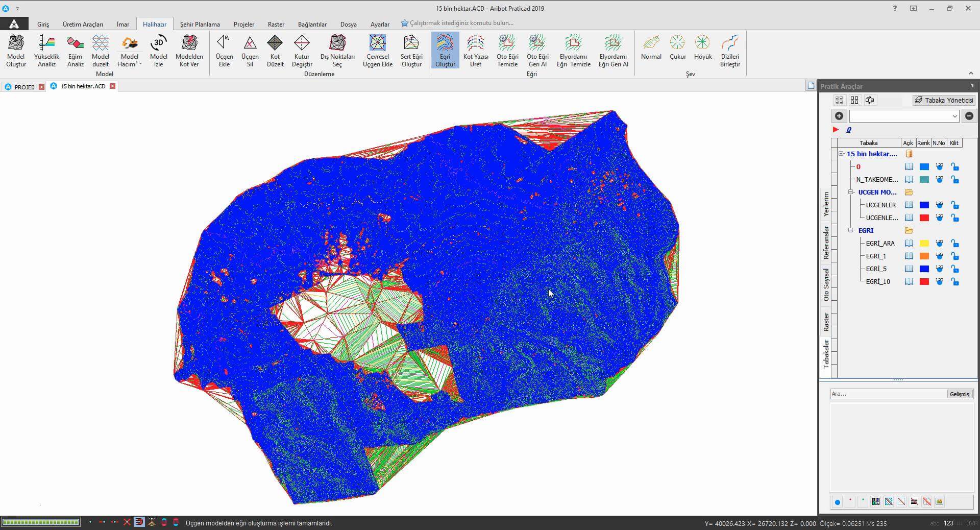Click the Gelişmiş search button
Image resolution: width=980 pixels, height=530 pixels.
coord(959,394)
